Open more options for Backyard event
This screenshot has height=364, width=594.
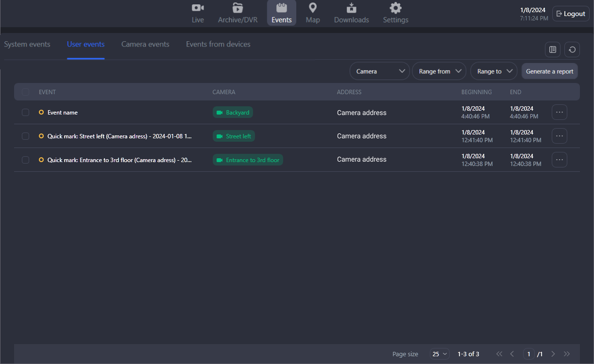(x=559, y=112)
